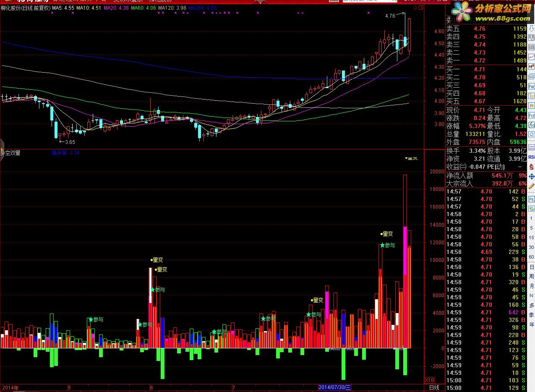Image resolution: width=535 pixels, height=392 pixels.
Task: Click the 买一 4.71 order book row
Action: (486, 69)
